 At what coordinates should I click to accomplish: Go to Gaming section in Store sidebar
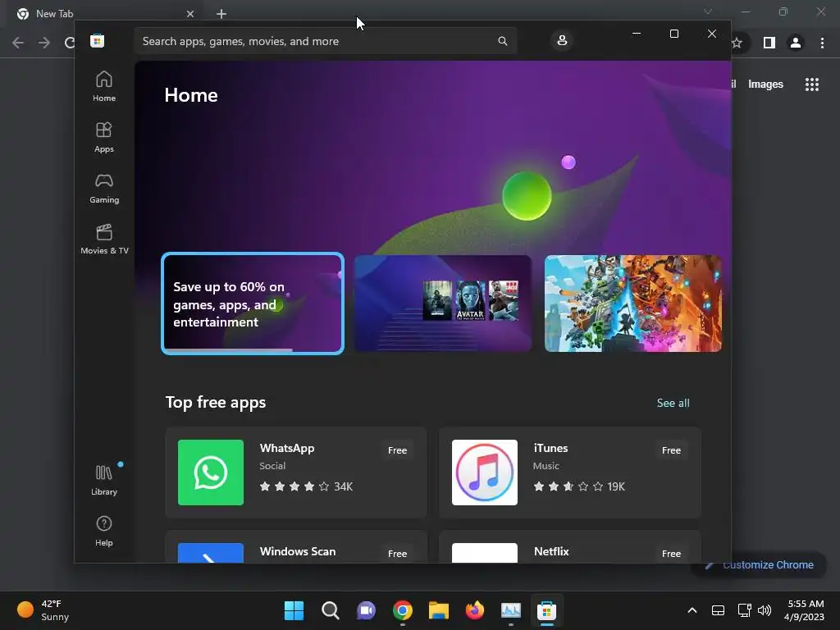104,188
